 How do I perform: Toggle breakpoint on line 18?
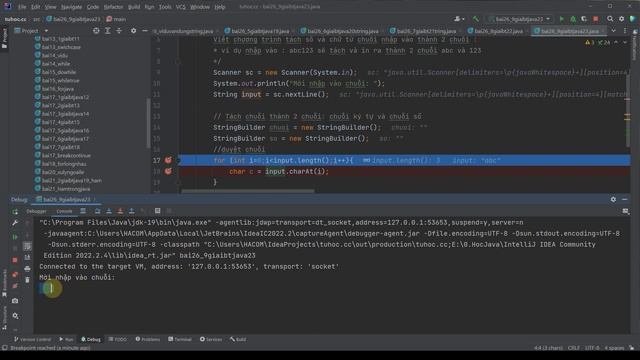pos(168,171)
